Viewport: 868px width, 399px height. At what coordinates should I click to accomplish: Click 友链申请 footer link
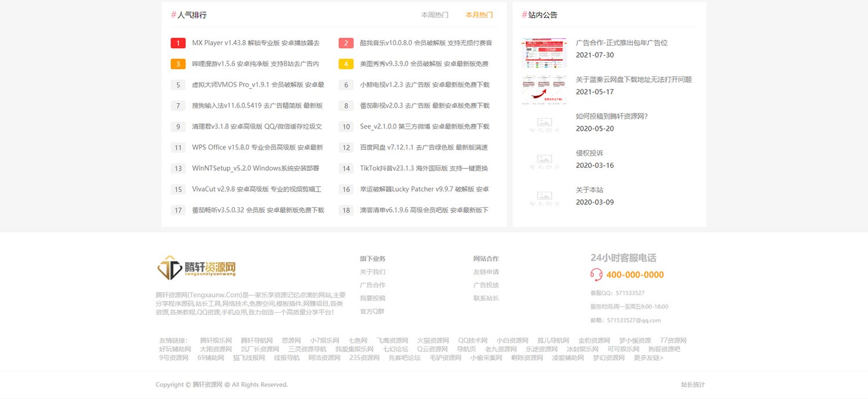click(x=486, y=272)
